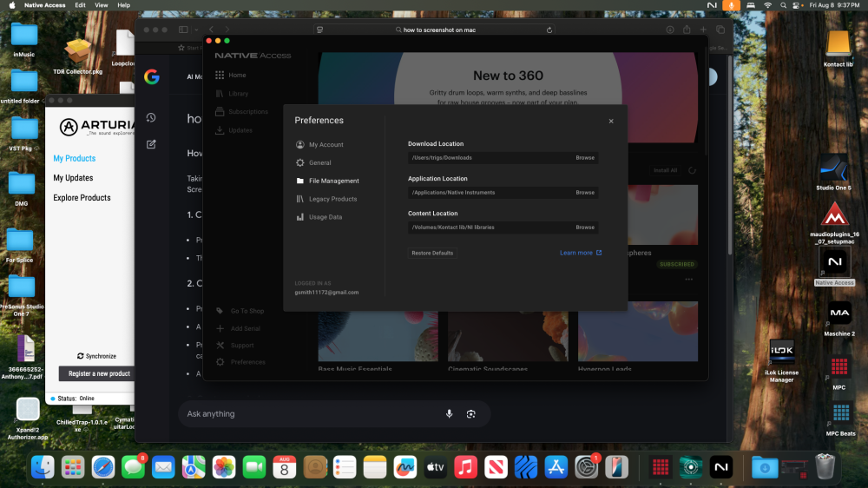The width and height of the screenshot is (868, 488).
Task: Select Maschine 2 desktop icon
Action: coord(839,319)
